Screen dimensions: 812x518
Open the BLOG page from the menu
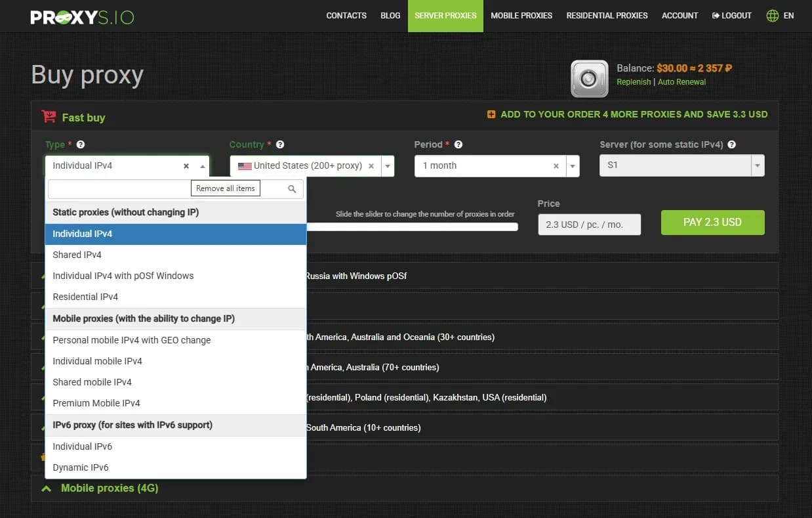[x=390, y=15]
